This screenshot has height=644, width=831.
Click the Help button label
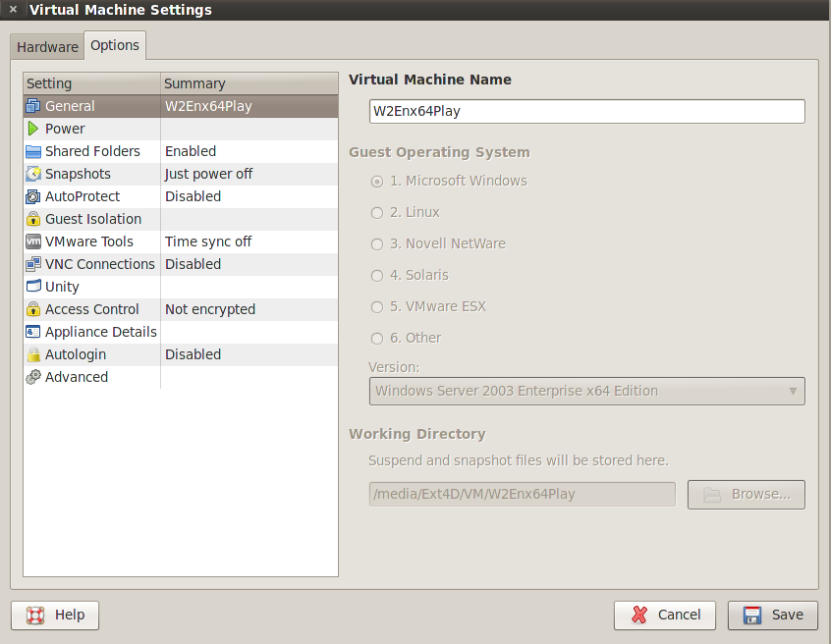click(70, 615)
